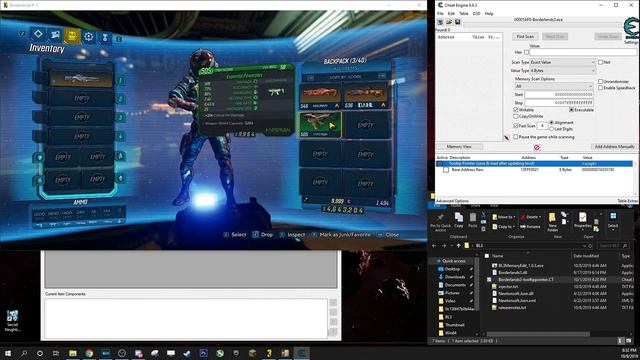Open process list icon in Cheat Engine
The height and width of the screenshot is (360, 640).
(x=440, y=22)
